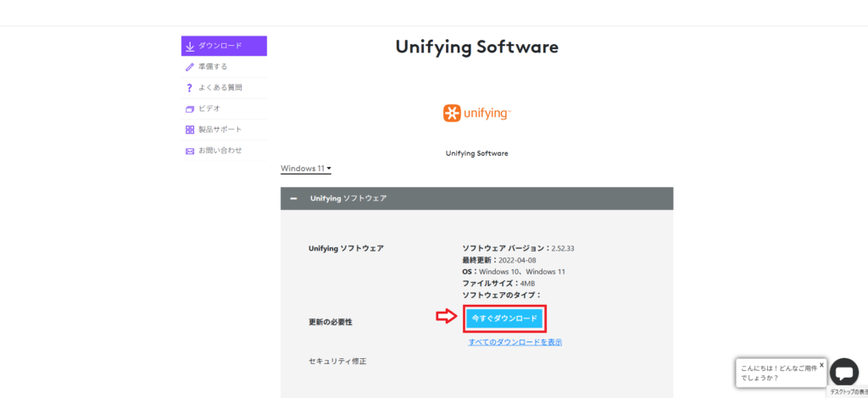Open the 準備する sidebar item
This screenshot has width=868, height=398.
pos(224,67)
